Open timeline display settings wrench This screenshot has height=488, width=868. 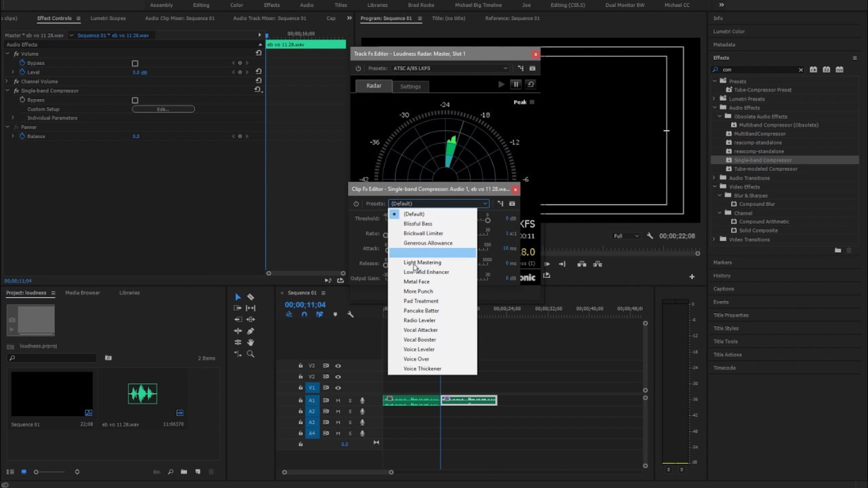[351, 314]
